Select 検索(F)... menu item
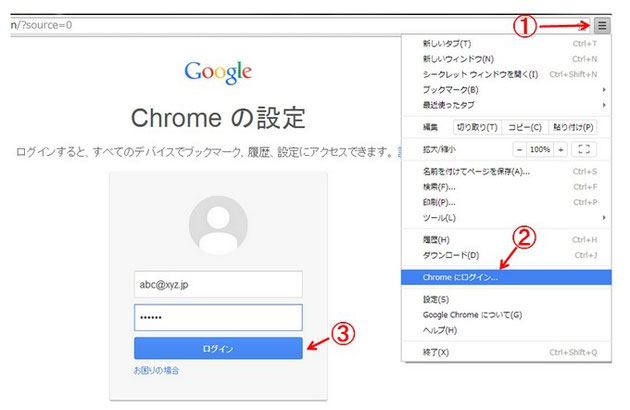This screenshot has height=410, width=630. click(x=506, y=187)
